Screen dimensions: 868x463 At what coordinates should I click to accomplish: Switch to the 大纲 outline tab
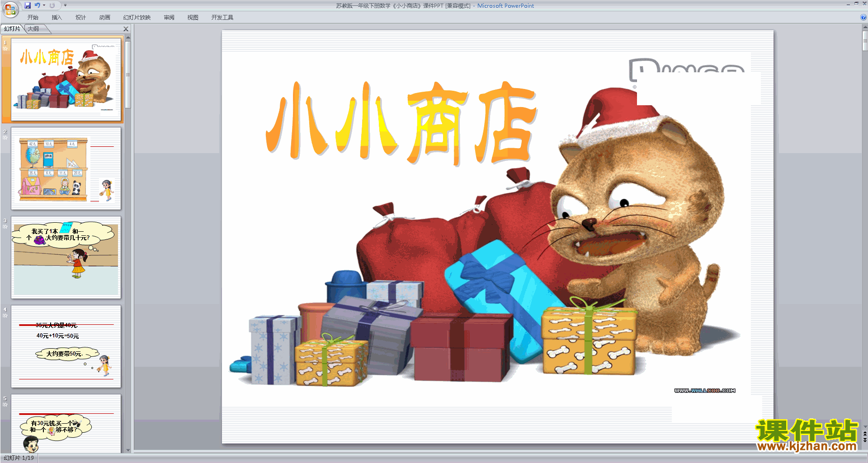pyautogui.click(x=33, y=29)
